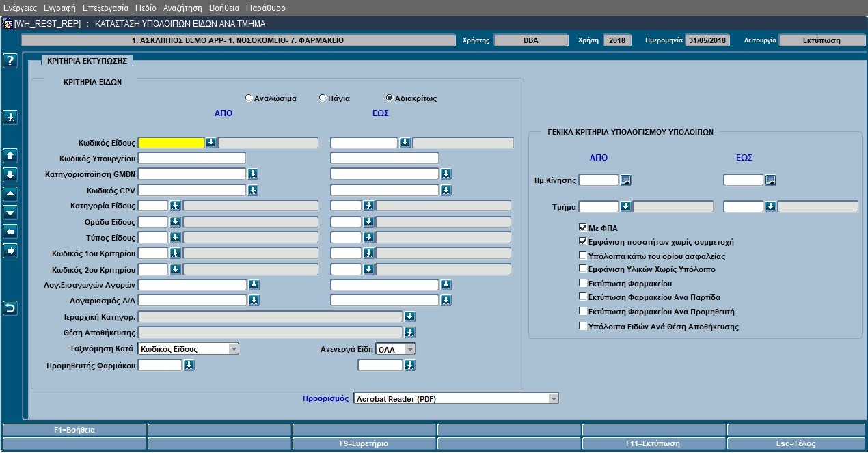Click the left arrow sidebar icon
This screenshot has height=453, width=868.
10,232
